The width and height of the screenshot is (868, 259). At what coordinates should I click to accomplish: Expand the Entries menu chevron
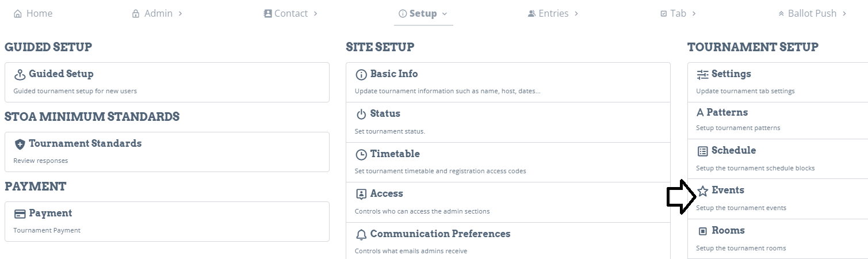tap(576, 13)
